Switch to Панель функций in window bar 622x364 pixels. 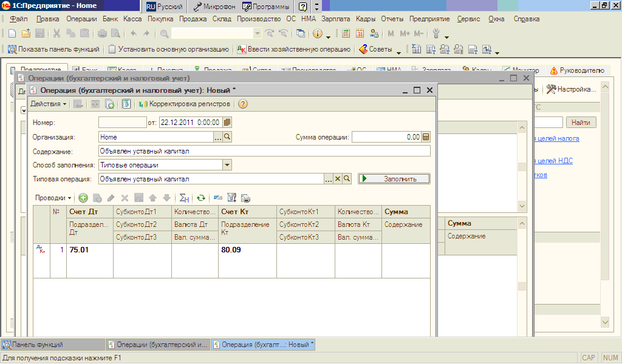tap(52, 345)
